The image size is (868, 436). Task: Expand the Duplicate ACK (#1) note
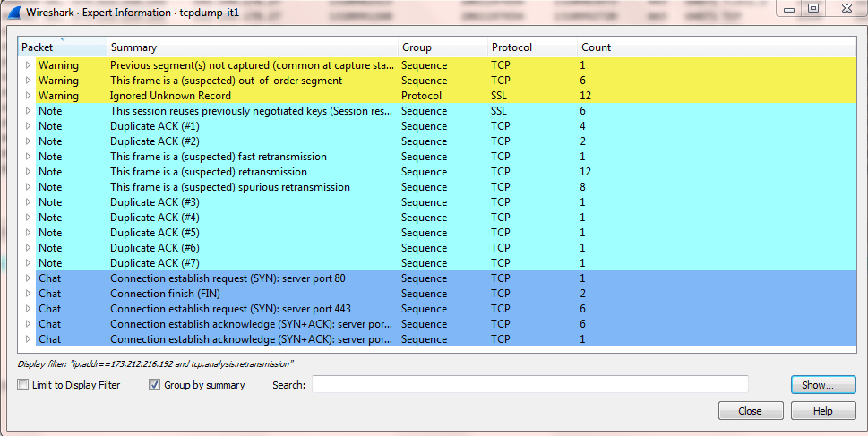[28, 126]
